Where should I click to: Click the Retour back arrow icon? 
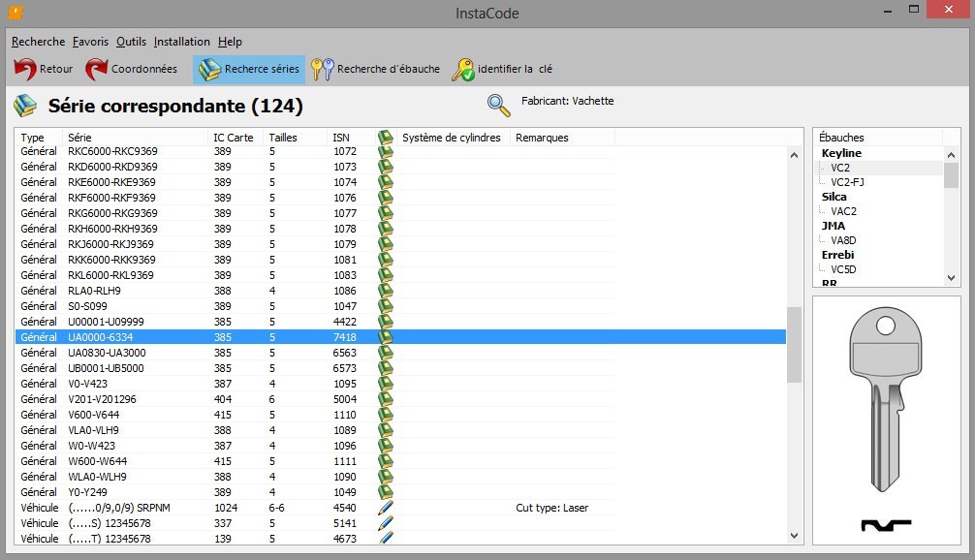tap(25, 69)
